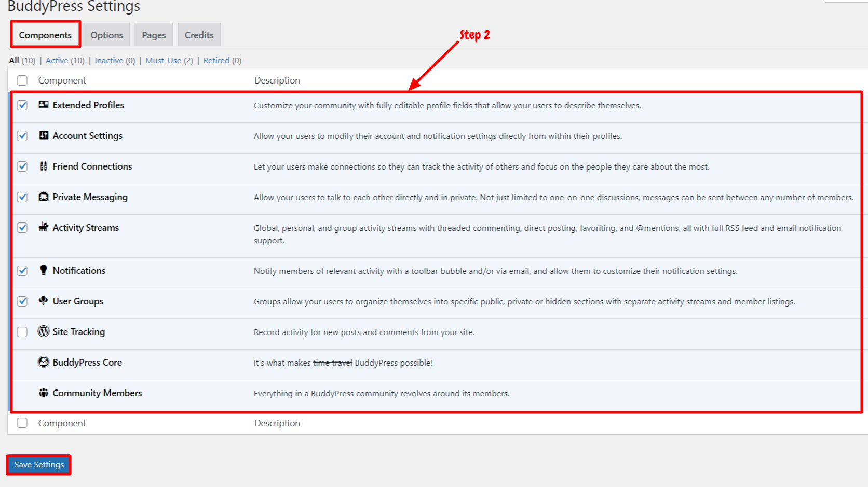Uncheck the Extended Profiles checkbox

22,105
